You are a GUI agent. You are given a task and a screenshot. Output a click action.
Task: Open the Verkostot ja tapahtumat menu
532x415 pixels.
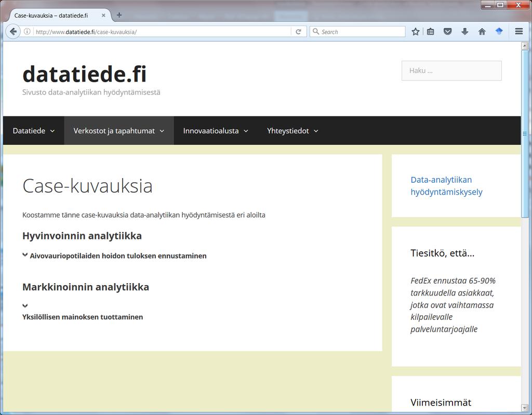tap(119, 131)
